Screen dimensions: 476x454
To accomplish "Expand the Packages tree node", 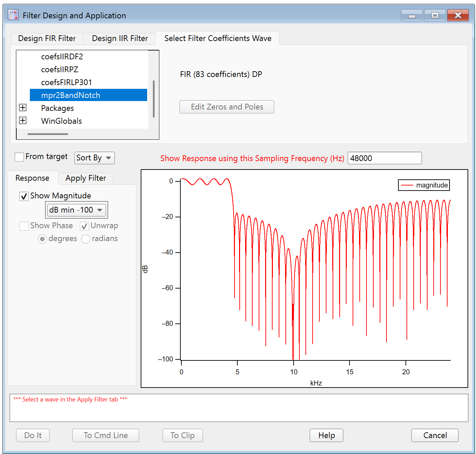I will coord(23,108).
